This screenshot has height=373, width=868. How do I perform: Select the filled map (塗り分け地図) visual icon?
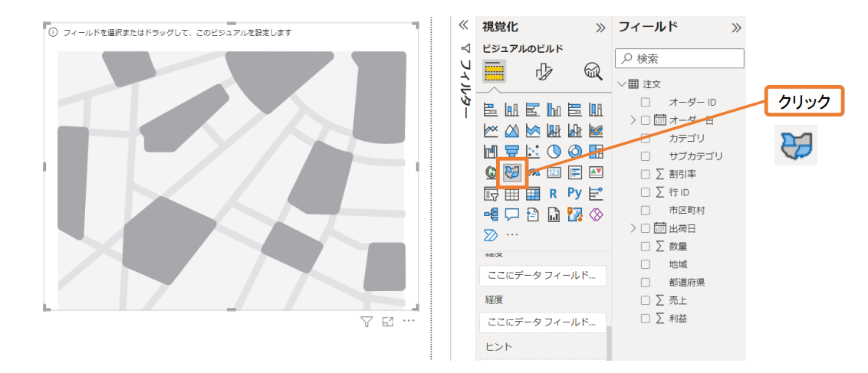pyautogui.click(x=512, y=172)
